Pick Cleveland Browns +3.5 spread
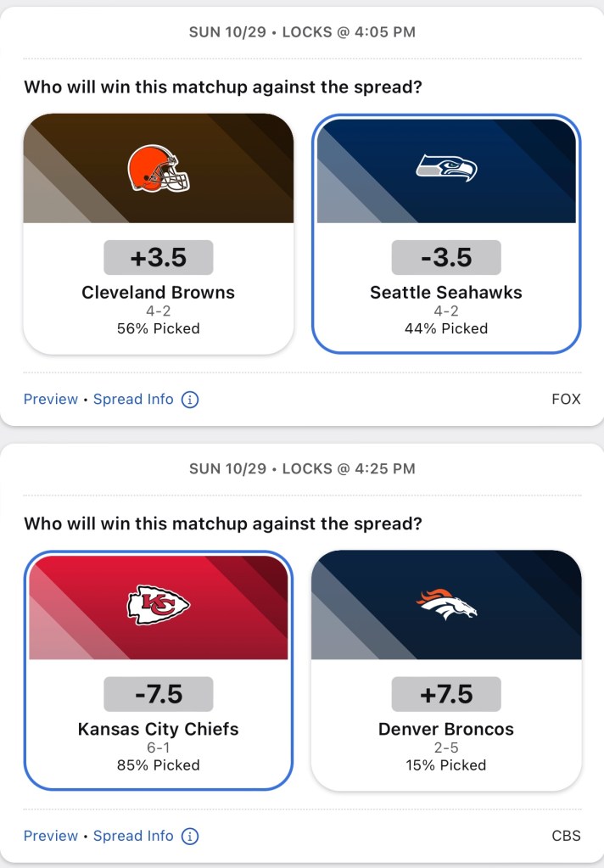Image resolution: width=604 pixels, height=868 pixels. pos(159,257)
